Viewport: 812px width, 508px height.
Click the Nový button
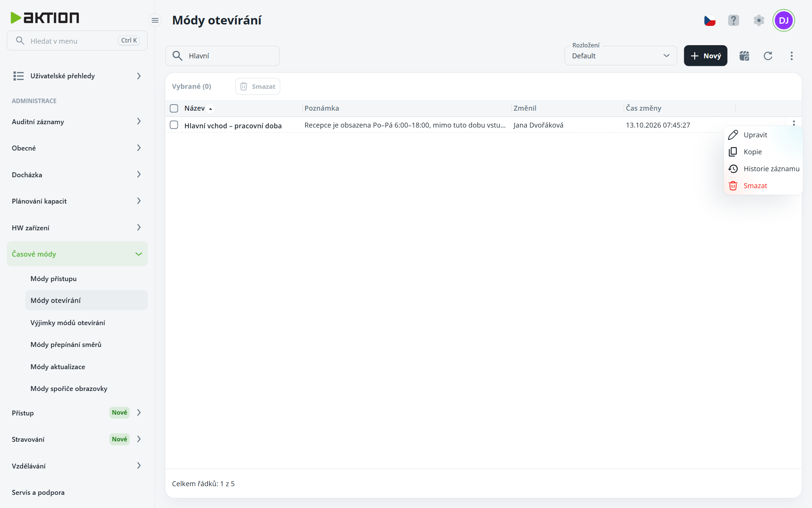[x=706, y=56]
